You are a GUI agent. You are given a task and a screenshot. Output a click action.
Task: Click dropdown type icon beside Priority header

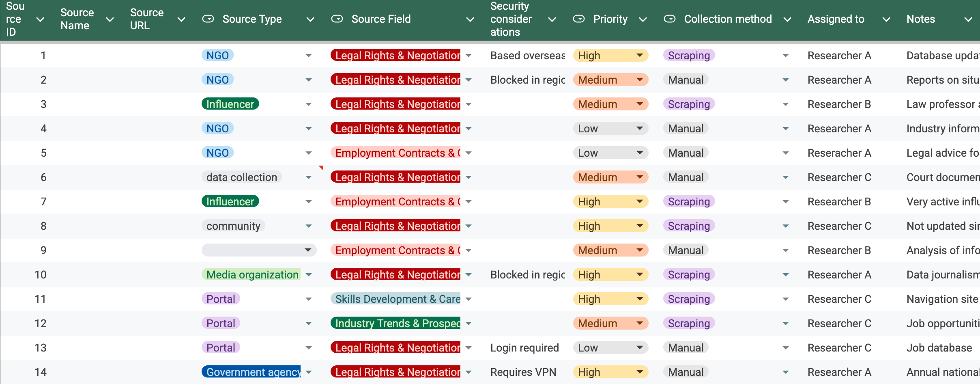coord(579,19)
